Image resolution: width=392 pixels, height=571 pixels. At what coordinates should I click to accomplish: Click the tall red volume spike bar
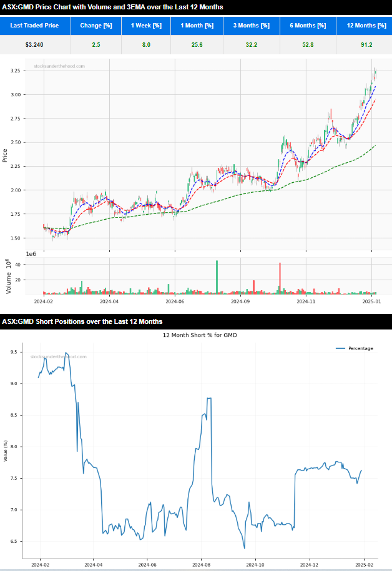(280, 278)
